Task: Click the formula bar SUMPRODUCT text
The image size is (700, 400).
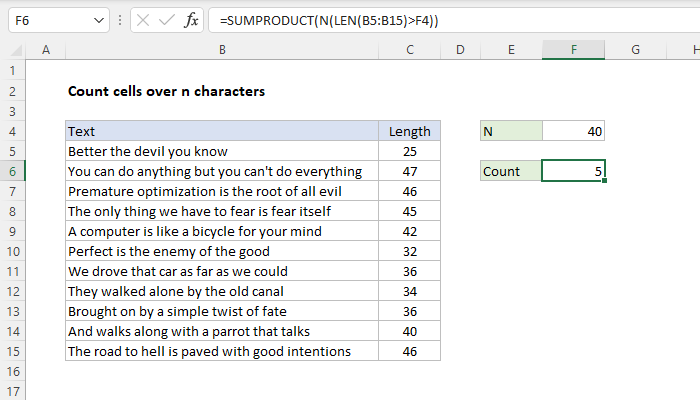Action: point(329,21)
